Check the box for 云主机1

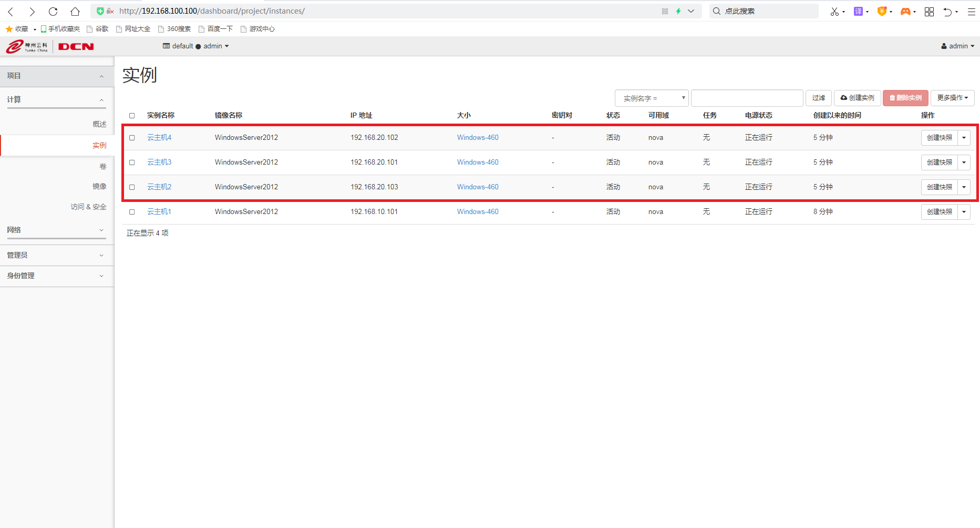132,212
